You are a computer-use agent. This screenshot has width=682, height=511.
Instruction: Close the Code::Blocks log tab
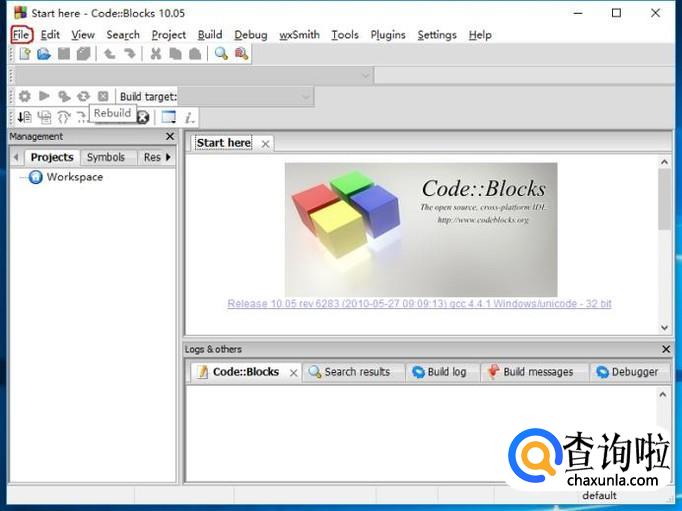coord(294,373)
